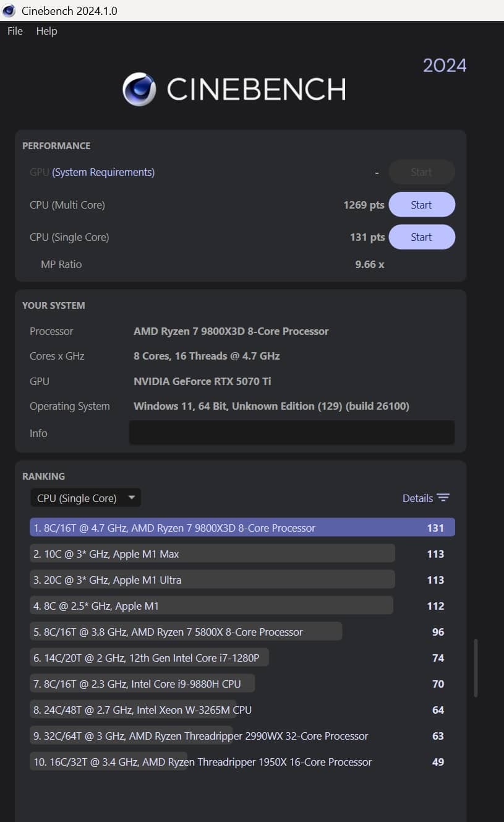The width and height of the screenshot is (504, 822).
Task: Toggle ranking Details view
Action: 417,498
